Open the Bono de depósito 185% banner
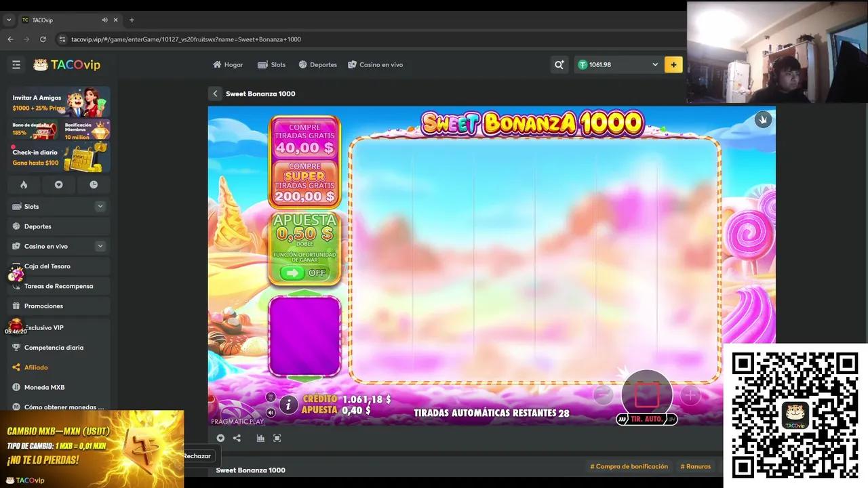The width and height of the screenshot is (868, 488). 34,129
